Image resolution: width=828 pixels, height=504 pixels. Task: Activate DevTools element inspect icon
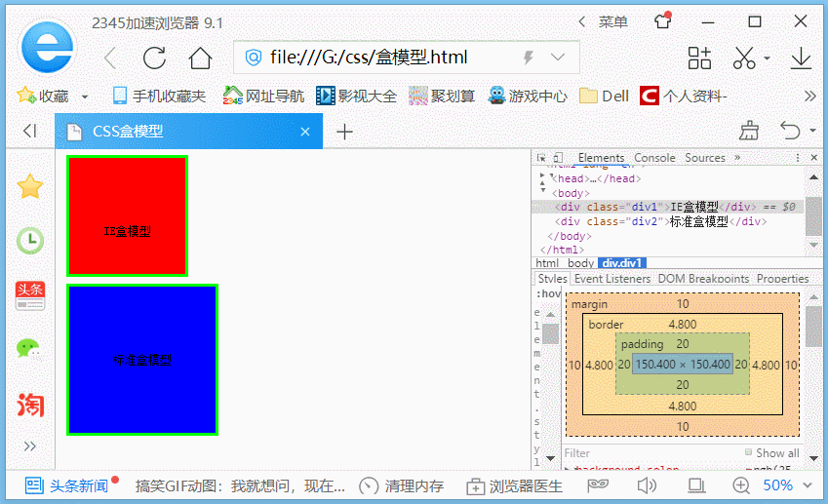(541, 158)
